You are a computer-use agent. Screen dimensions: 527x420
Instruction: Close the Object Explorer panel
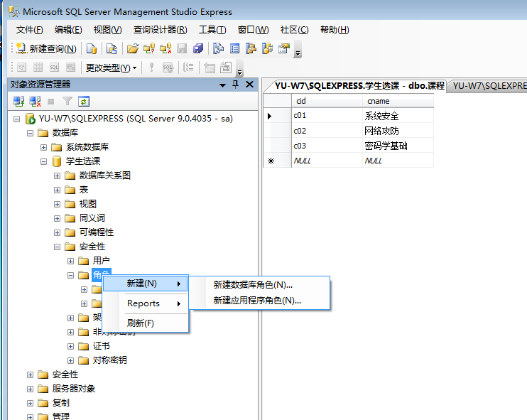pyautogui.click(x=249, y=84)
